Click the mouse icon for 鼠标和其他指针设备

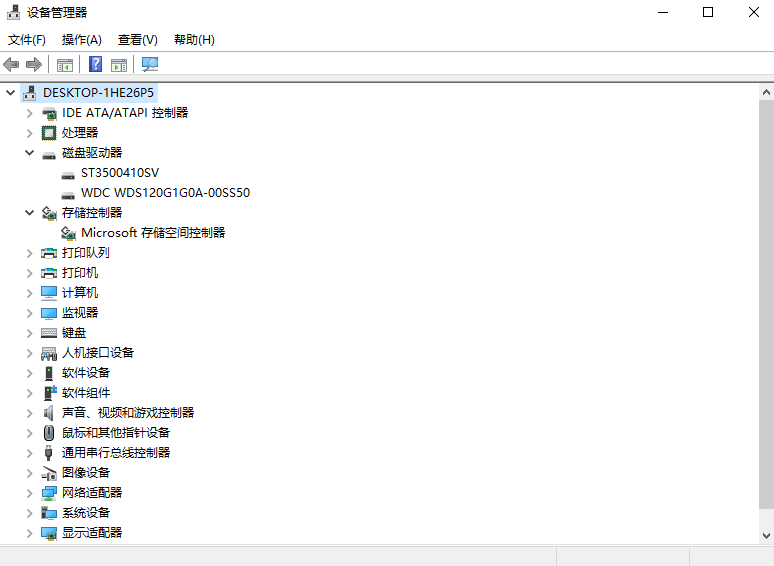click(x=49, y=433)
